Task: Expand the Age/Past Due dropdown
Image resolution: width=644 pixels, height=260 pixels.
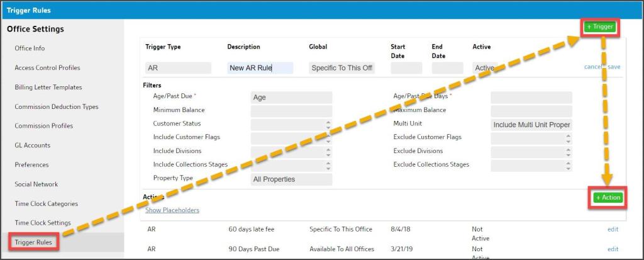Action: [291, 98]
